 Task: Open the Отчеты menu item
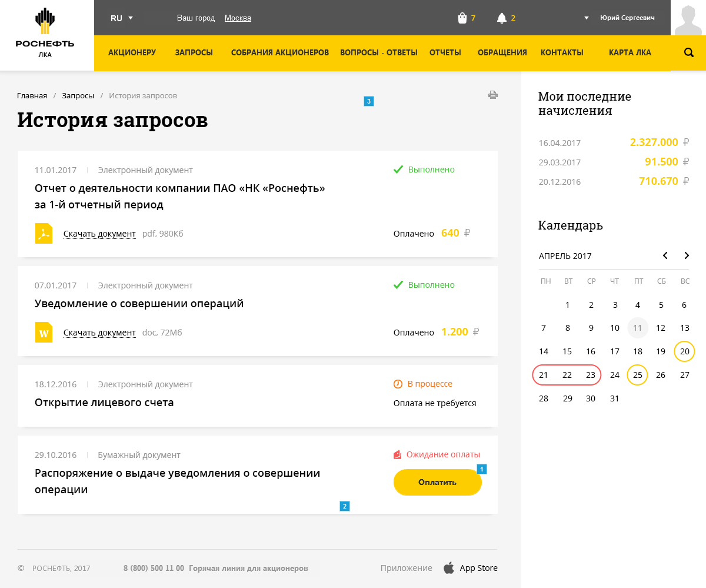pyautogui.click(x=445, y=52)
